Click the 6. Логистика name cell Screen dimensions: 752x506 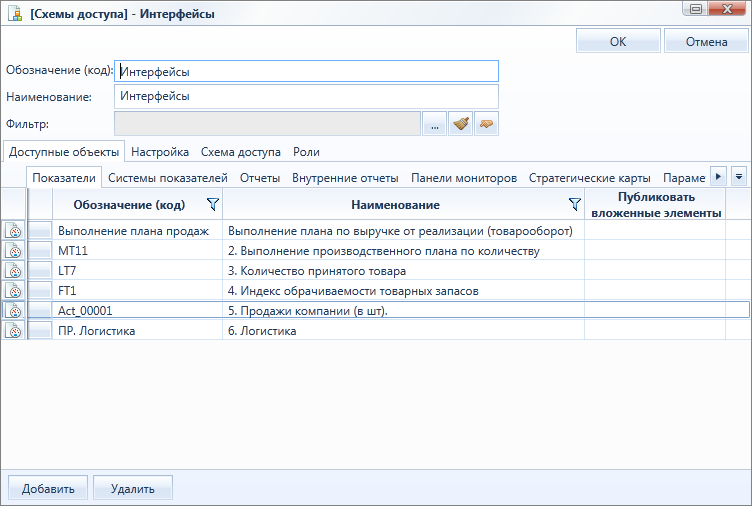click(403, 330)
